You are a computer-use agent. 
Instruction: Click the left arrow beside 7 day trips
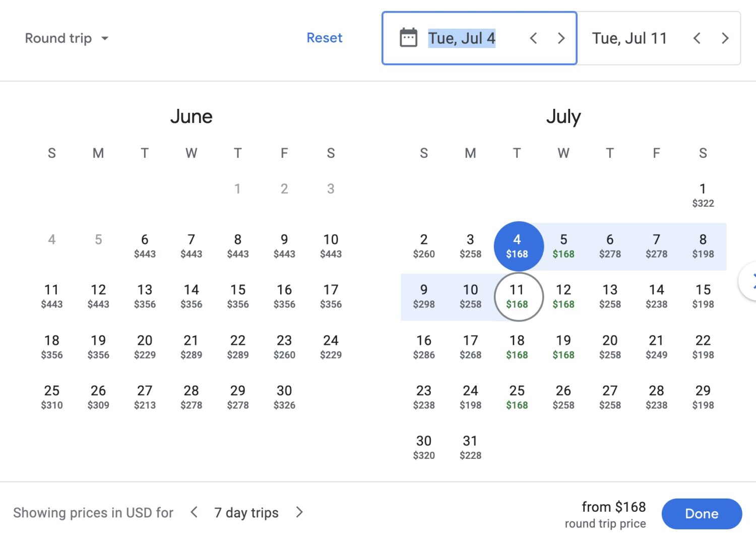[x=194, y=512]
